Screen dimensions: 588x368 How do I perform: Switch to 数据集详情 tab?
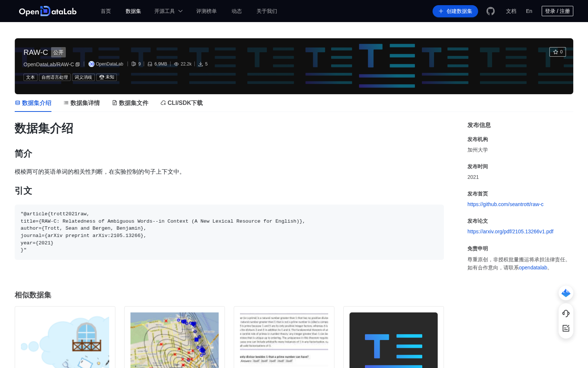pyautogui.click(x=82, y=103)
